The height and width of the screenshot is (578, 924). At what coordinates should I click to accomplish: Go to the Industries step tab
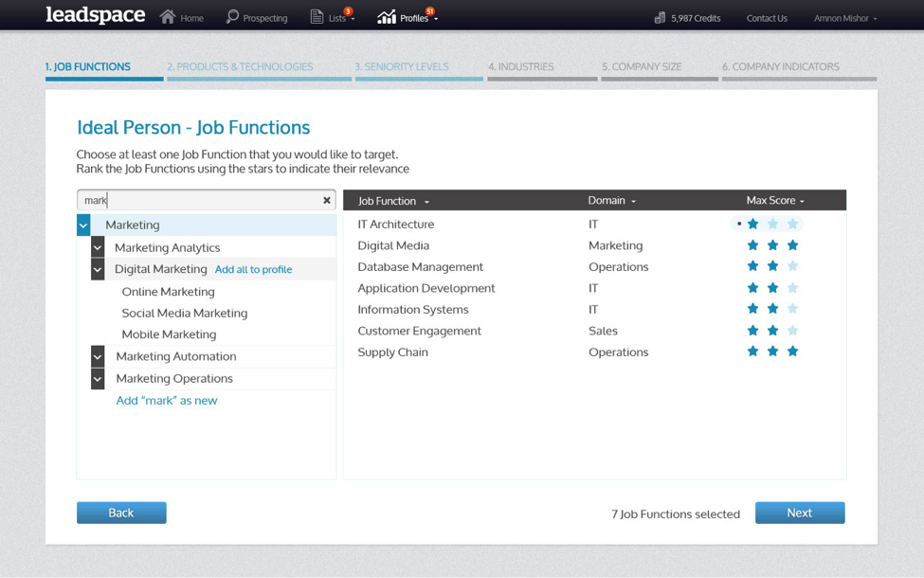point(520,67)
